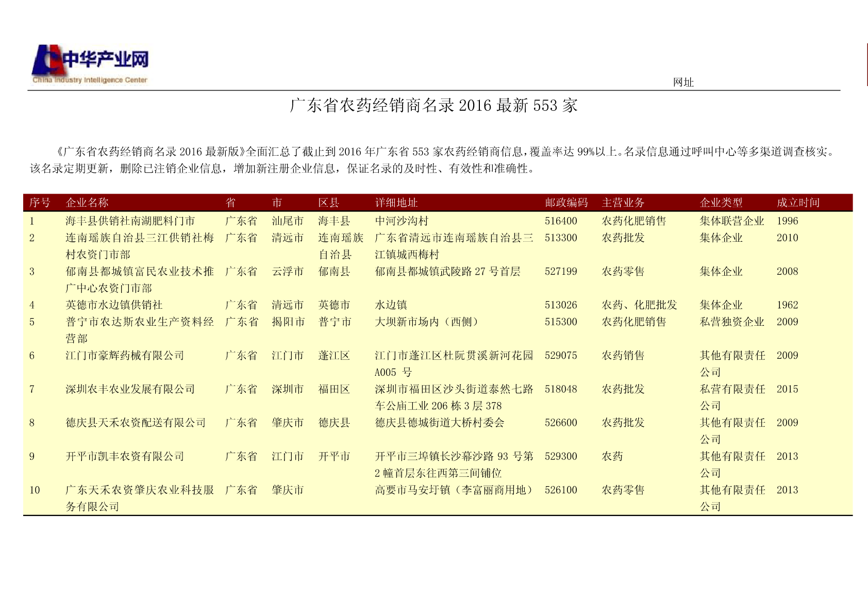Image resolution: width=868 pixels, height=614 pixels.
Task: Click enterprise type 集体联营企业
Action: coord(732,221)
